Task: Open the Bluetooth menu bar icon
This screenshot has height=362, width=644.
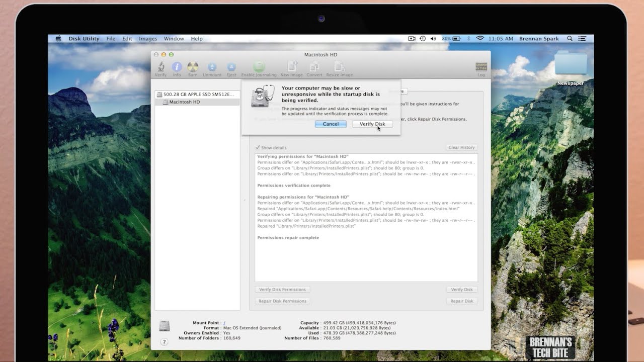Action: pyautogui.click(x=468, y=39)
